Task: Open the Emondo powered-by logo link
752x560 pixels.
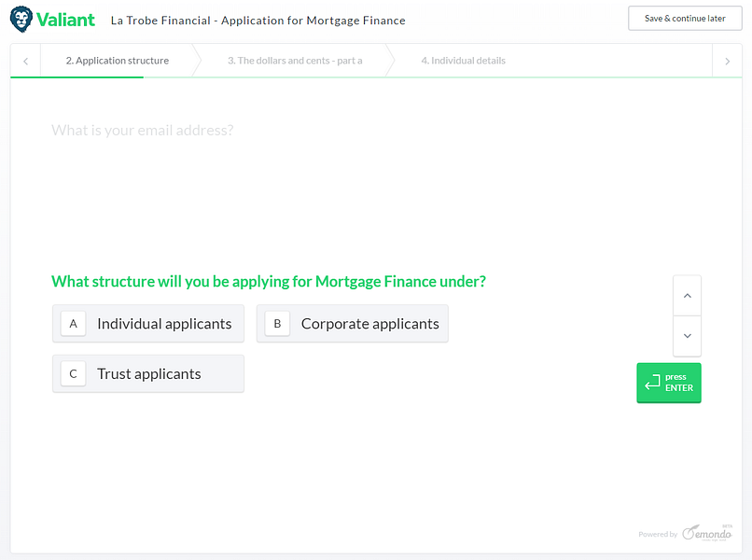Action: pyautogui.click(x=706, y=532)
